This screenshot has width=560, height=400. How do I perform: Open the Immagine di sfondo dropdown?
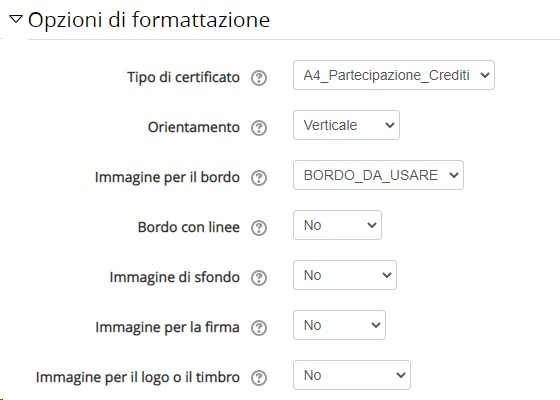coord(345,275)
